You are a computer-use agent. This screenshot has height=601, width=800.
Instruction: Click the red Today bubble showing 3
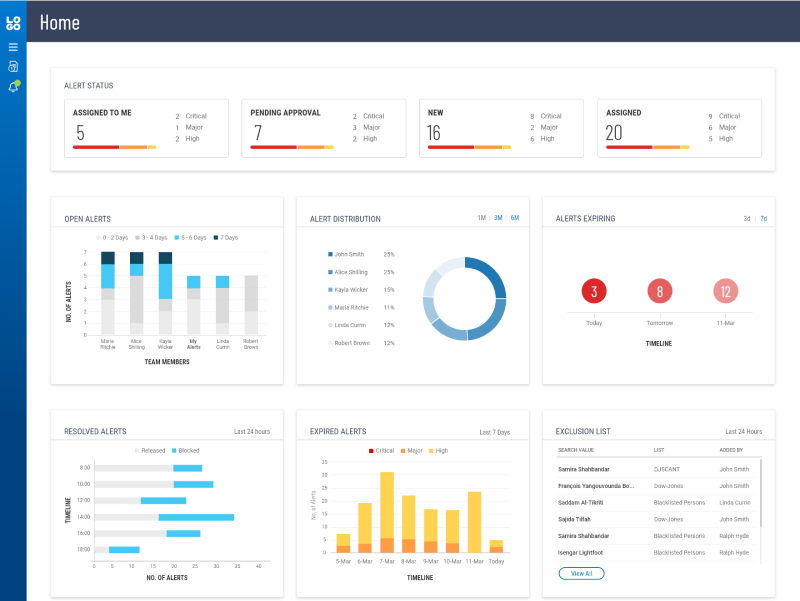click(x=594, y=292)
